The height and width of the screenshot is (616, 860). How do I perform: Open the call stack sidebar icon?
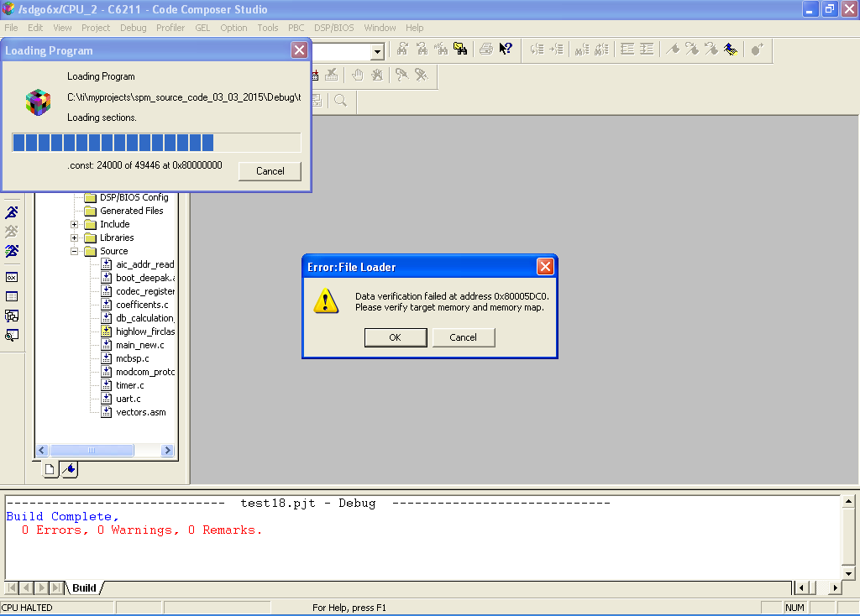12,316
